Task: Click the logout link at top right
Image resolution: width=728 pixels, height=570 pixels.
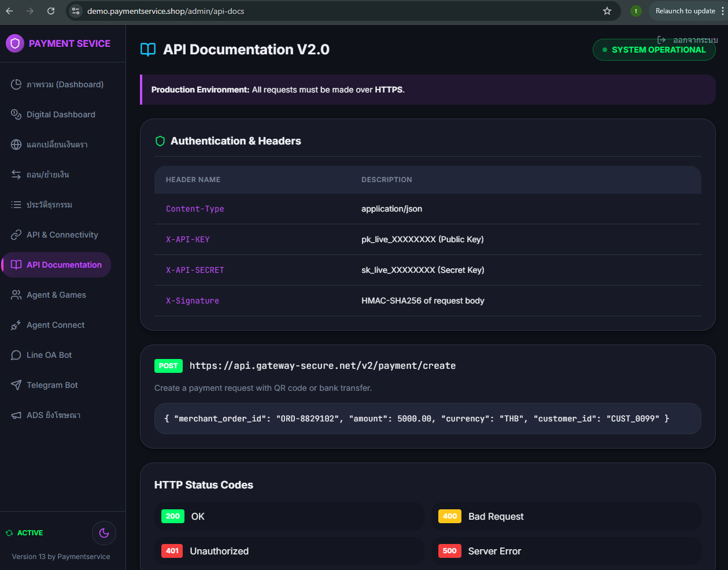Action: tap(688, 40)
